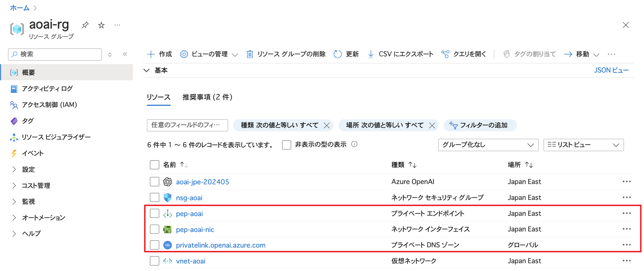Open privatelink.openai.azure.com DNS zone link
Viewport: 644px width, 271px height.
click(221, 245)
